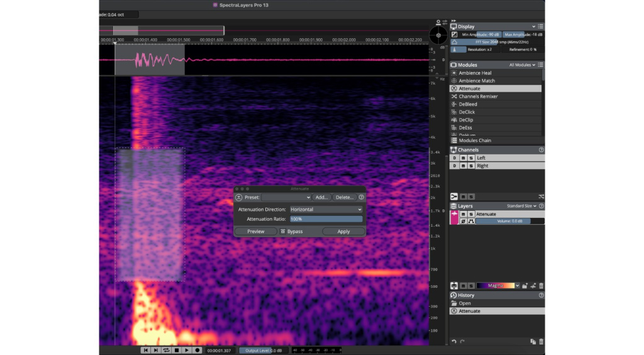Choose the Channels Remixer module
Image resolution: width=644 pixels, height=355 pixels.
496,96
